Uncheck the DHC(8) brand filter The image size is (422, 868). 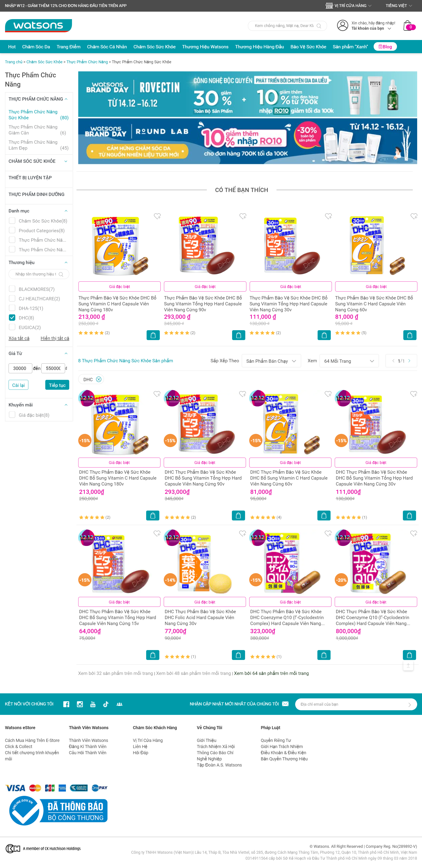click(x=12, y=317)
